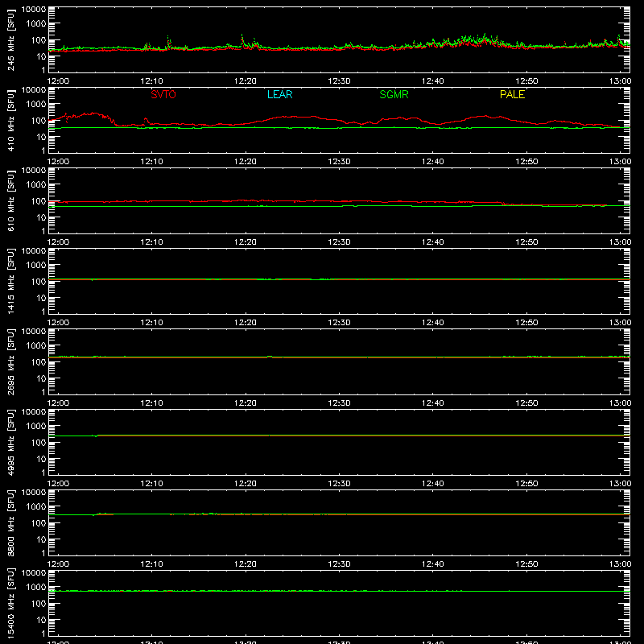Click 12:20 time label of 4995 MHz plot
Viewport: 644px width, 644px height.
[246, 484]
